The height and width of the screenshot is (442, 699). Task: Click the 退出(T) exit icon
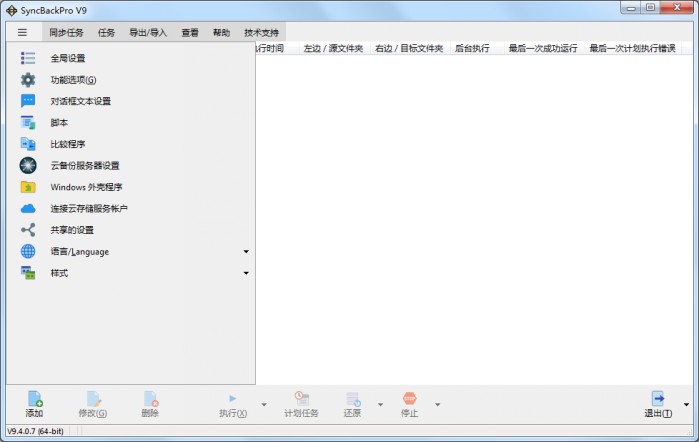tap(658, 398)
